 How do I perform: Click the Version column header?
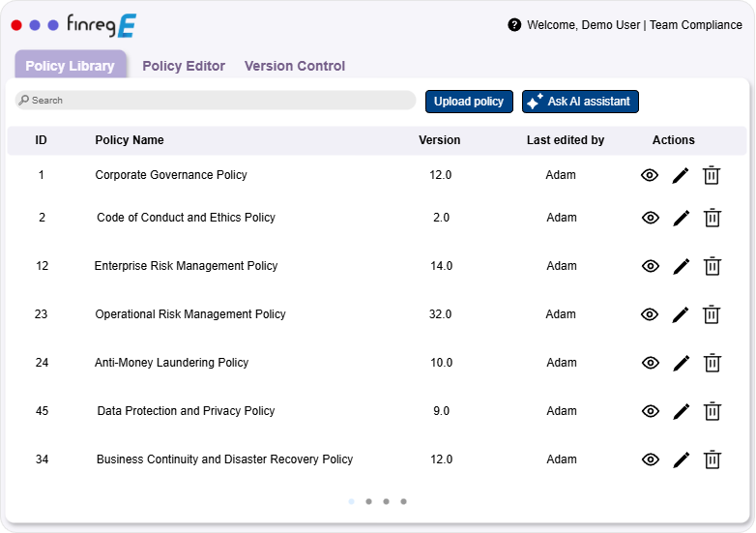click(x=439, y=140)
